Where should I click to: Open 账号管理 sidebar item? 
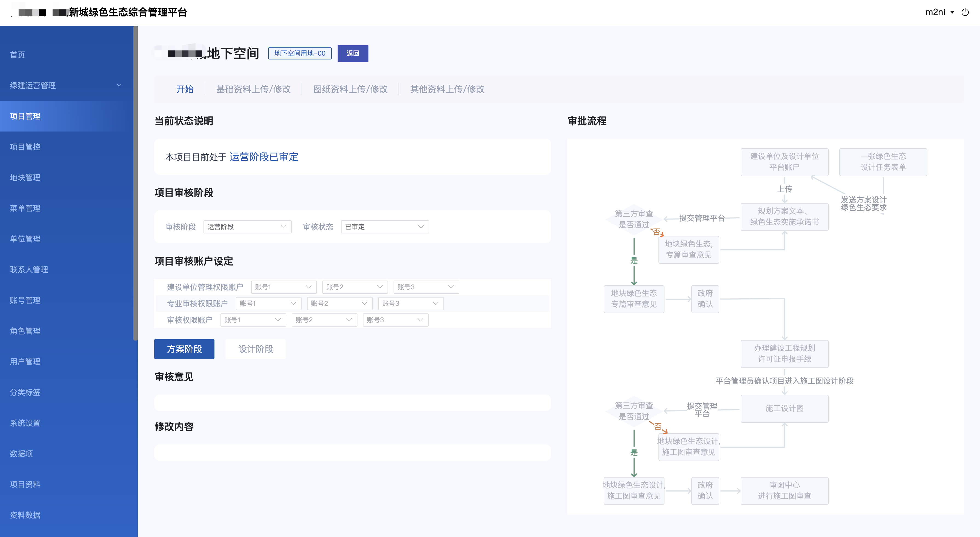67,300
